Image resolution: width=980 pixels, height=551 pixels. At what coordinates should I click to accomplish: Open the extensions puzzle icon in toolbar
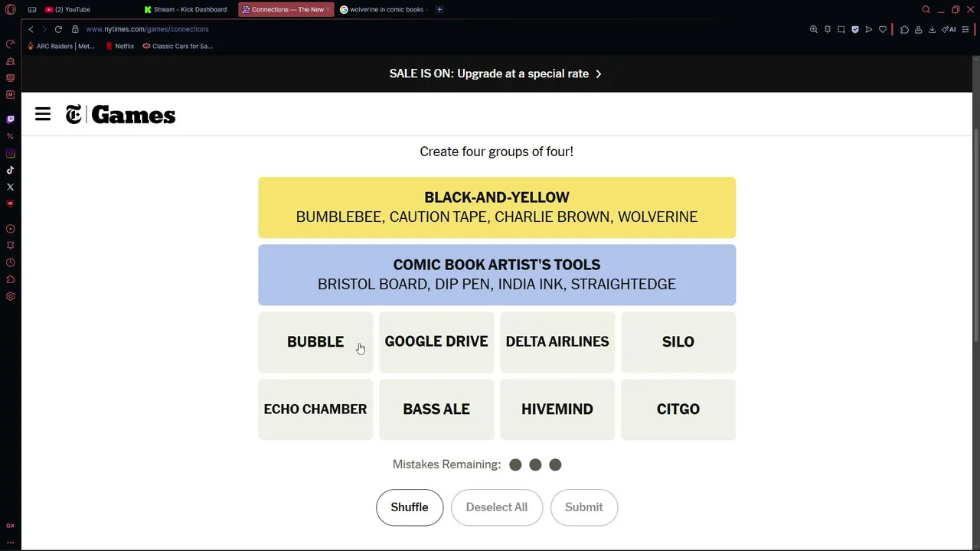(x=904, y=29)
